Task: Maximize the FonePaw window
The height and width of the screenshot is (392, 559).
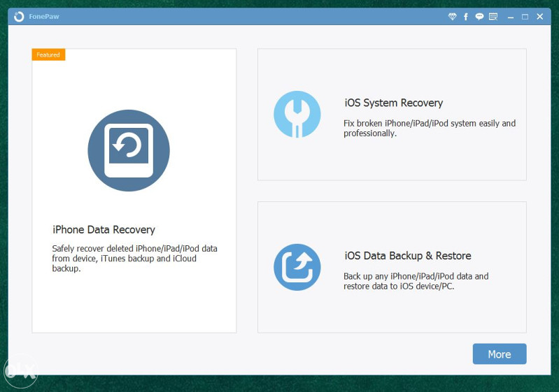Action: click(525, 17)
